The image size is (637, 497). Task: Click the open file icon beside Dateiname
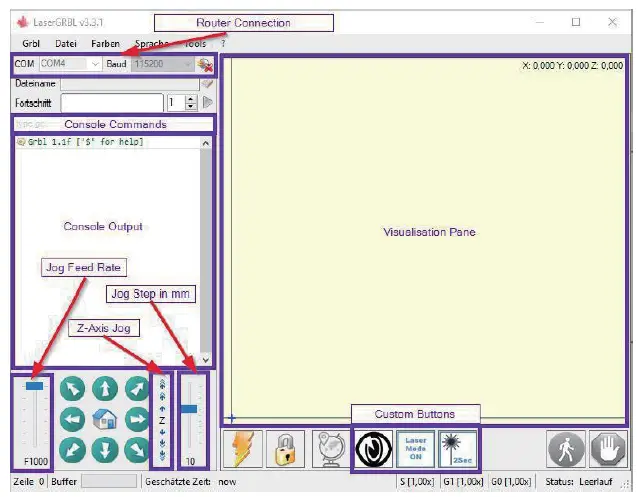[207, 84]
